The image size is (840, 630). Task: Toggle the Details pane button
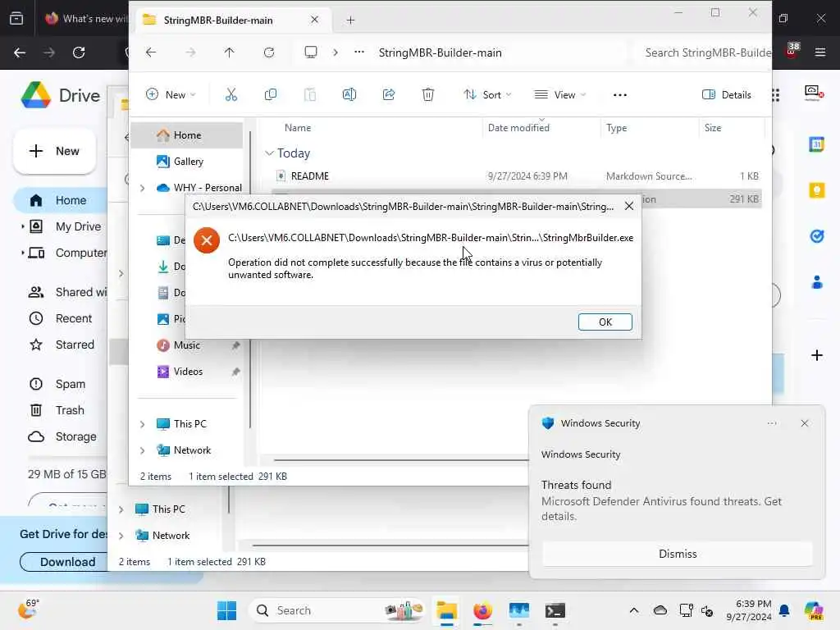pos(727,95)
